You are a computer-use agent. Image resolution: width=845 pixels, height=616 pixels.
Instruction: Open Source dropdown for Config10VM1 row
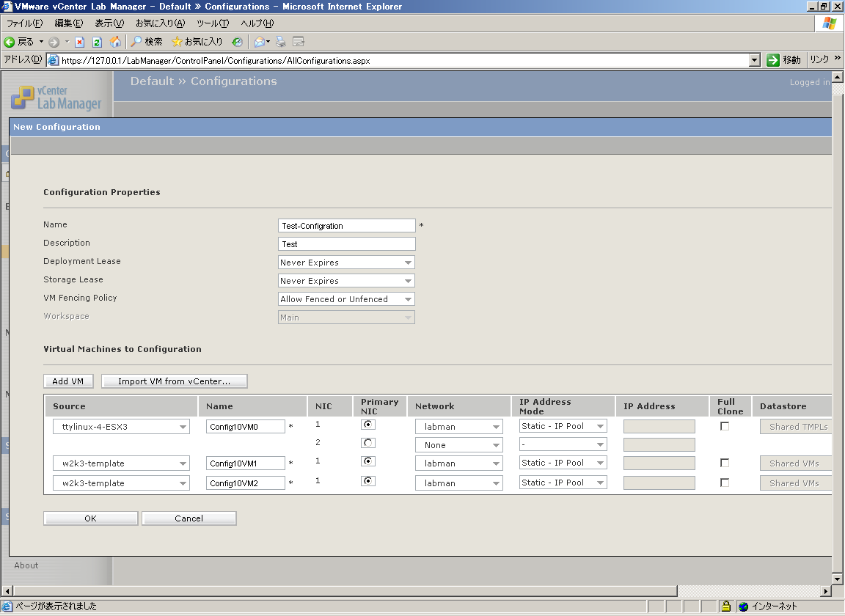point(121,463)
